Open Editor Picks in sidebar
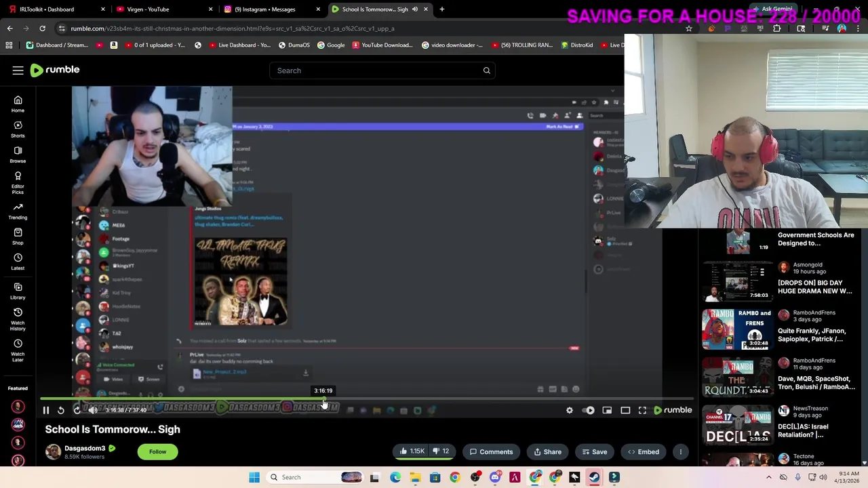The width and height of the screenshot is (868, 488). [18, 183]
